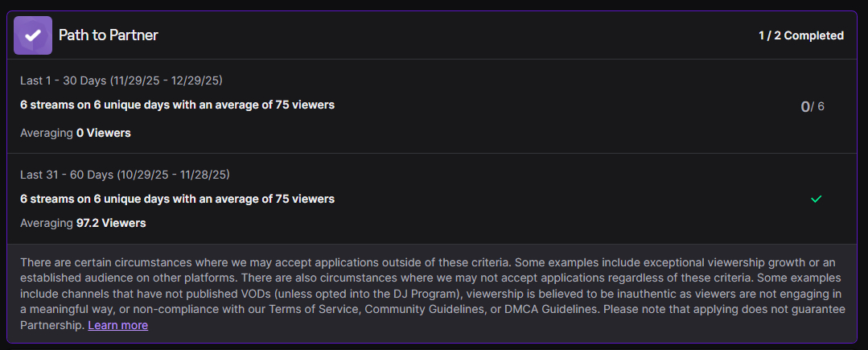
Task: Click the purple Path to Partner badge icon
Action: (x=33, y=35)
